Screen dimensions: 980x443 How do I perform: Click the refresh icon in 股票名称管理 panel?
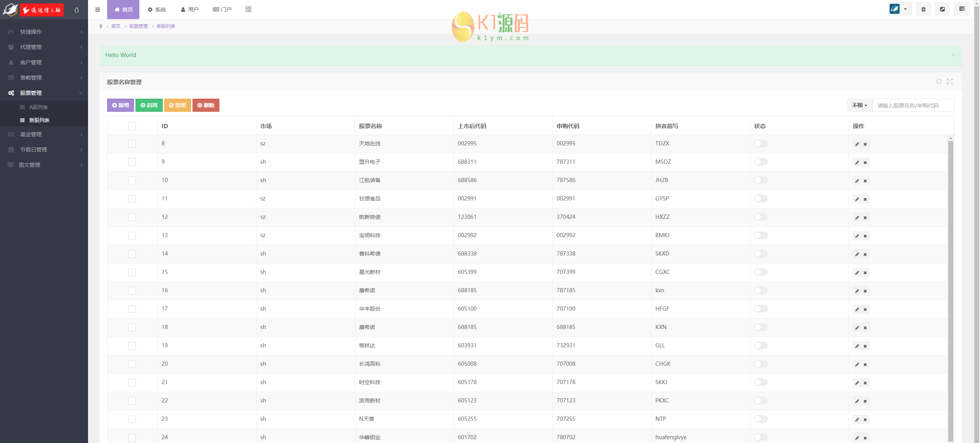[939, 81]
